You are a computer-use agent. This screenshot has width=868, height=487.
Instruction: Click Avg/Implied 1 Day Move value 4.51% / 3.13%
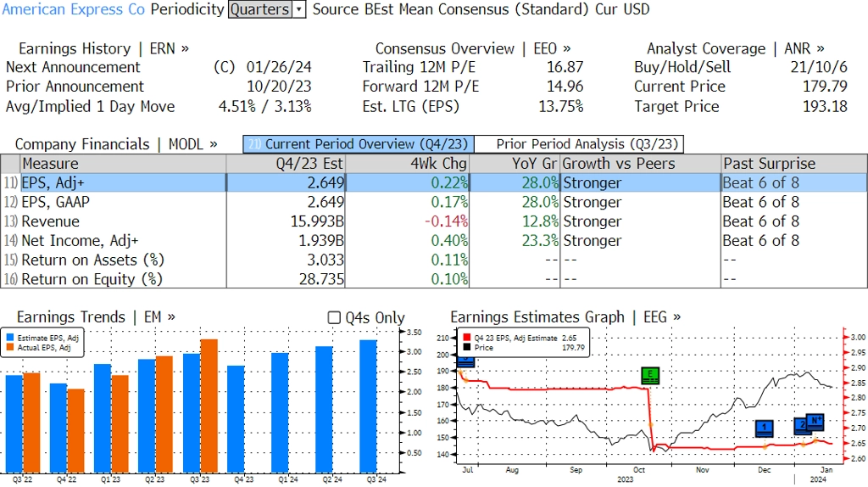[x=265, y=106]
